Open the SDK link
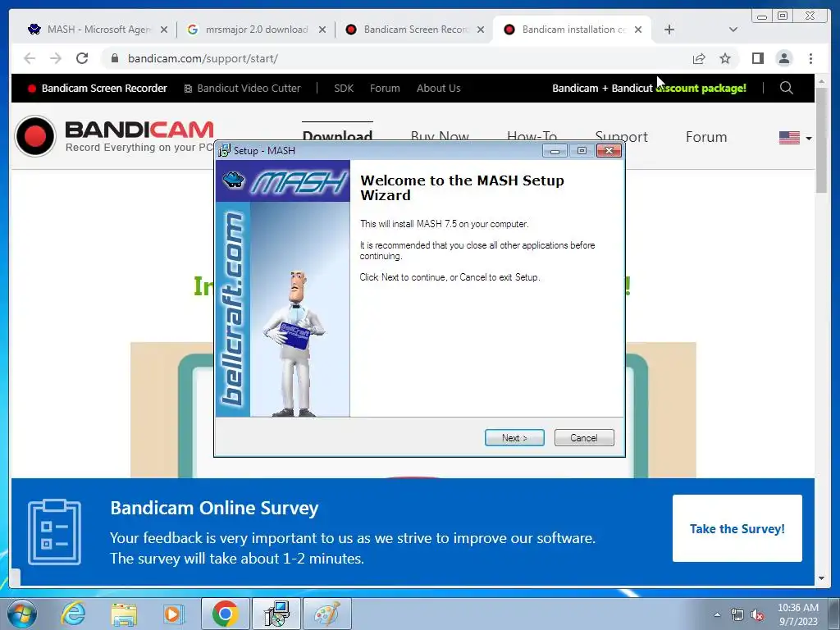The width and height of the screenshot is (840, 630). click(344, 89)
